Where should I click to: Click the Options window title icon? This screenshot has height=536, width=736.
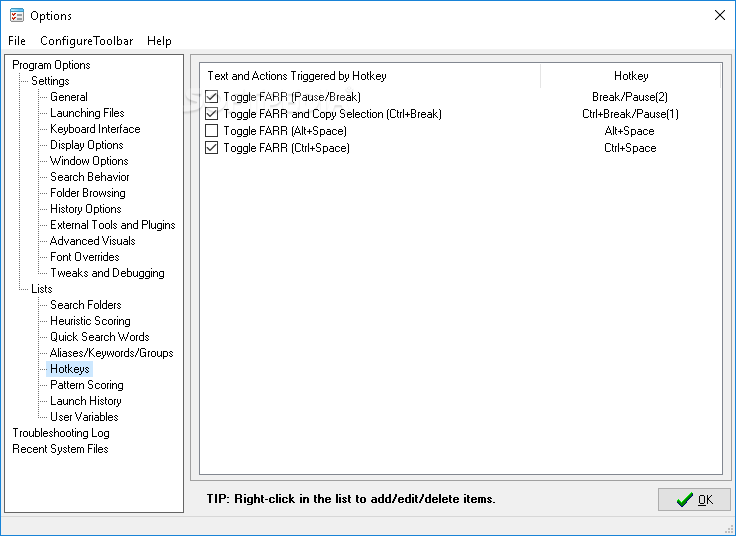(17, 15)
